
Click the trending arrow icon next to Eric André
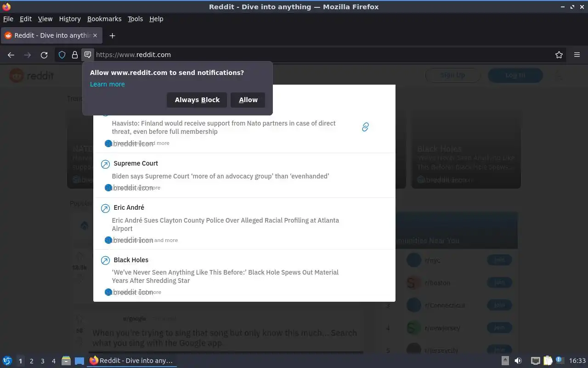(x=105, y=208)
